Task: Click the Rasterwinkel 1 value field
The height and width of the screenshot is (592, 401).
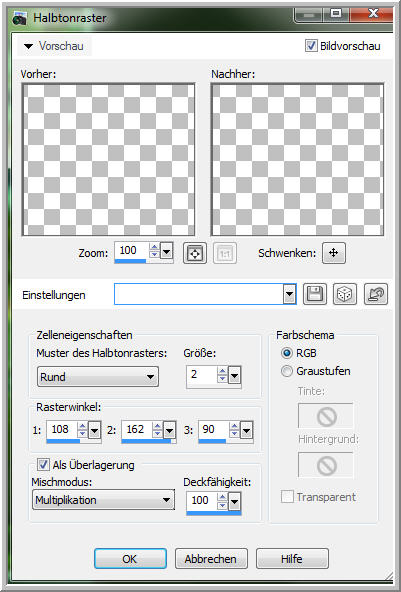Action: click(62, 430)
